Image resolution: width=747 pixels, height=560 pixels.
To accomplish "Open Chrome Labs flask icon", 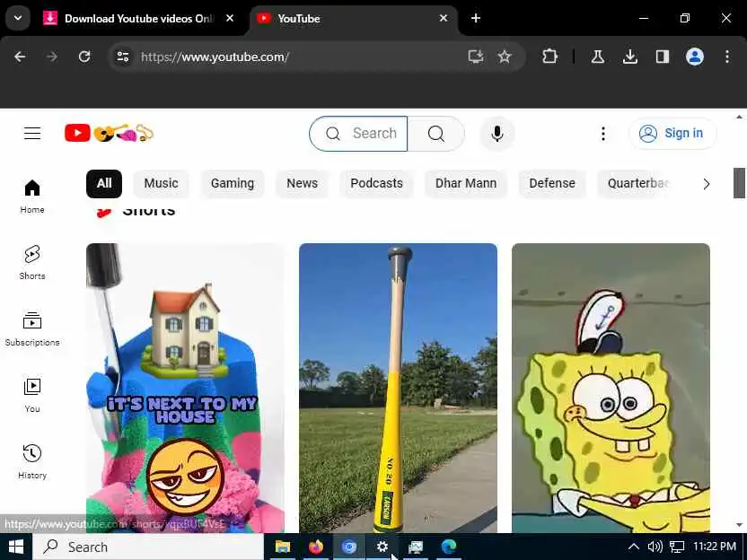I will (x=598, y=57).
